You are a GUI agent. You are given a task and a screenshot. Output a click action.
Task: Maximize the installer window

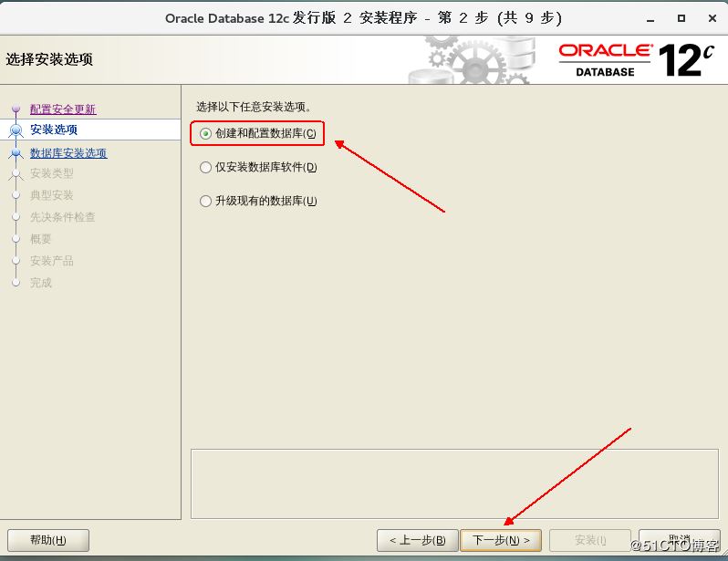point(681,18)
